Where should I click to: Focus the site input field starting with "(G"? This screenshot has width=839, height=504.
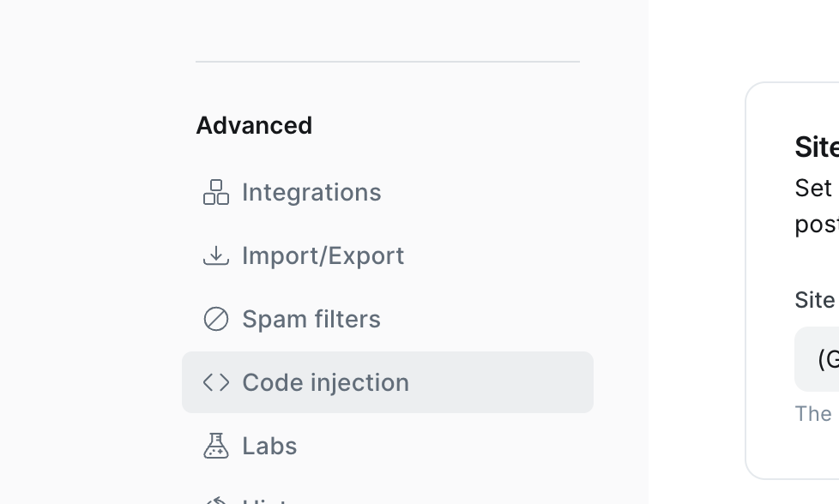point(817,359)
